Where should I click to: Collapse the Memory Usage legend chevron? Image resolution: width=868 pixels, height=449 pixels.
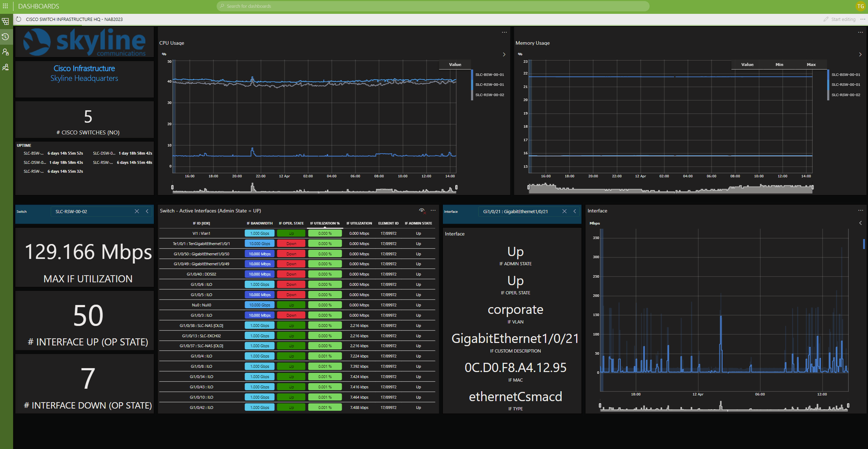[860, 54]
